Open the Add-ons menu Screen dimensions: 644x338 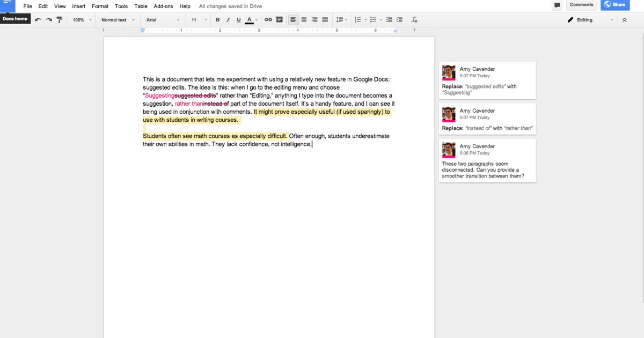[x=163, y=6]
